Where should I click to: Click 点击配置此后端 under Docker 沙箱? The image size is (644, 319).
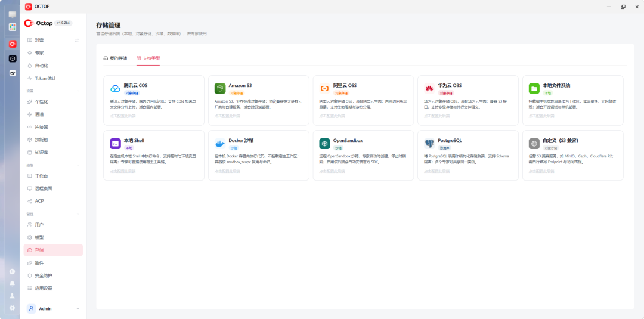[227, 171]
